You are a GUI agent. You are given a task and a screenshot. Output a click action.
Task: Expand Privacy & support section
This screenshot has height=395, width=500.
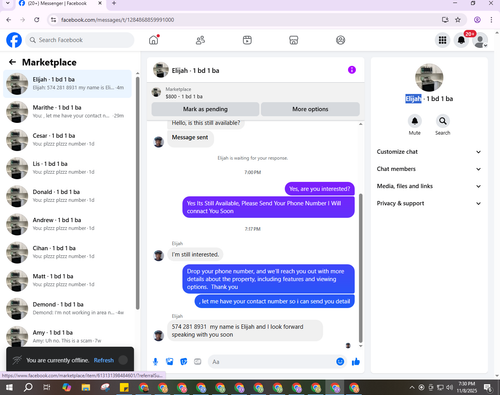click(429, 203)
